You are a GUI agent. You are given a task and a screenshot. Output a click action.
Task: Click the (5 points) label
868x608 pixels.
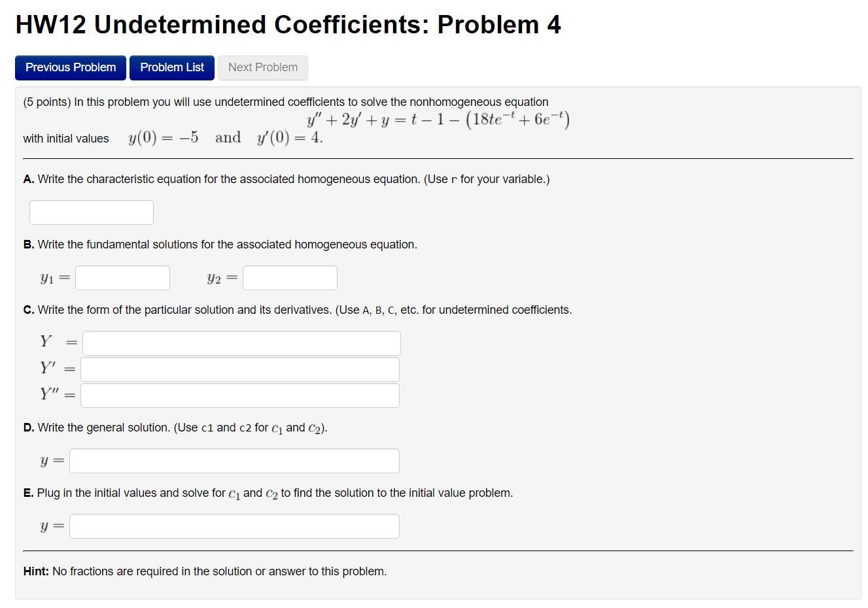click(44, 101)
